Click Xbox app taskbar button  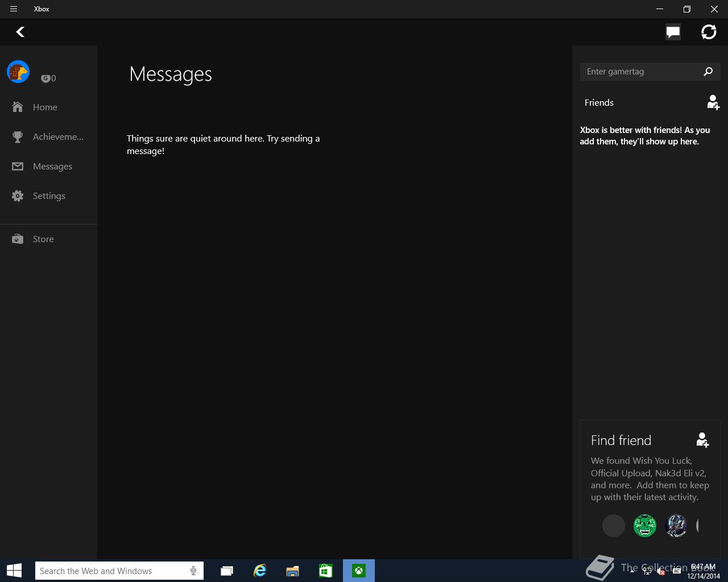359,571
